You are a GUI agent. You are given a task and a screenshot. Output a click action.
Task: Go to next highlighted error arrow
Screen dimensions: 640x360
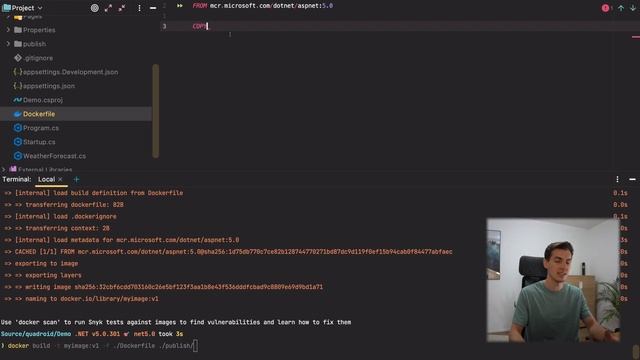pyautogui.click(x=633, y=8)
